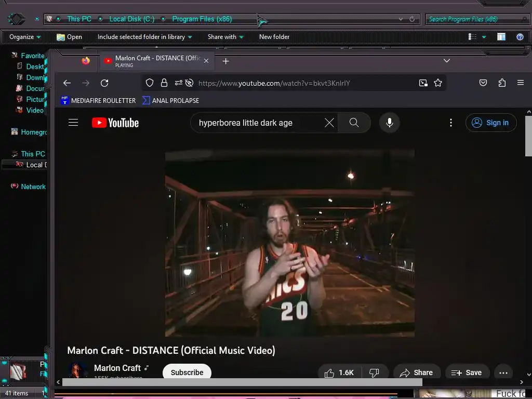Image resolution: width=532 pixels, height=399 pixels.
Task: Click Open in the Explorer toolbar
Action: (x=70, y=37)
